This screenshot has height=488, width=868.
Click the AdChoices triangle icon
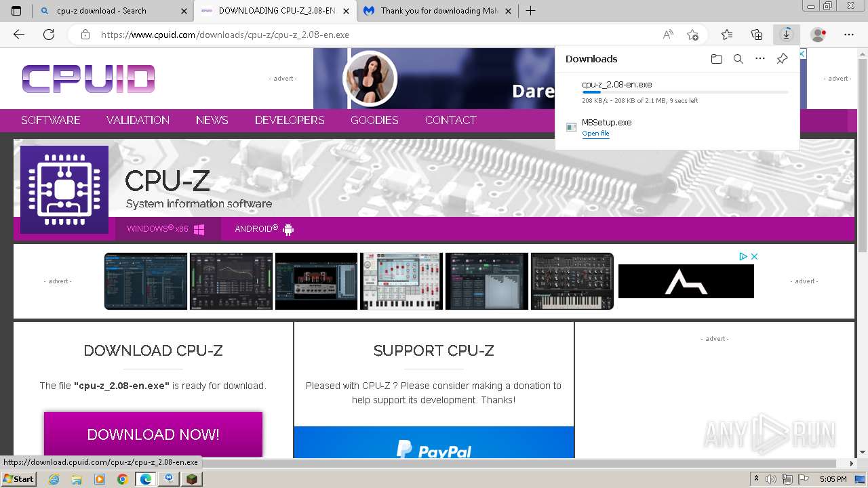tap(743, 256)
